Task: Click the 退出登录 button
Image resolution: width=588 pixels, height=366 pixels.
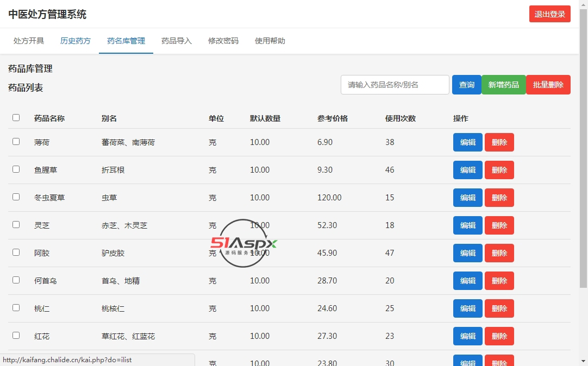Action: (549, 14)
